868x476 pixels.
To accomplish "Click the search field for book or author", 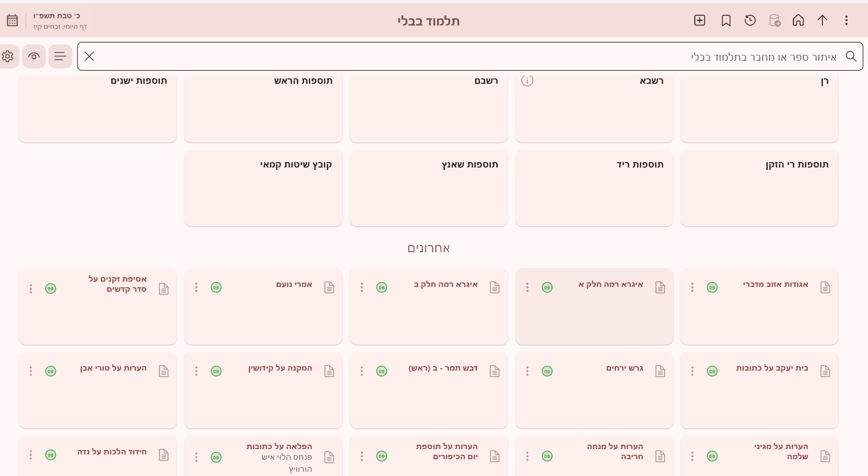I will point(467,57).
